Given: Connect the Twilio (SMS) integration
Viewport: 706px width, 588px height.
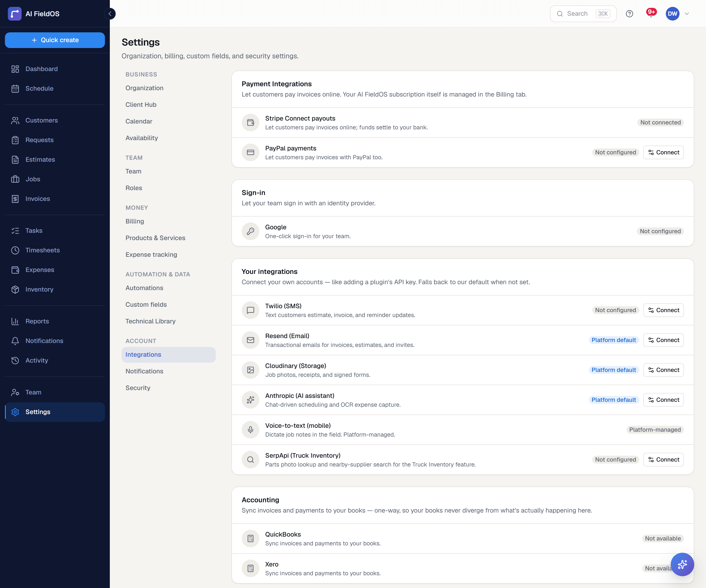Looking at the screenshot, I should click(x=663, y=310).
